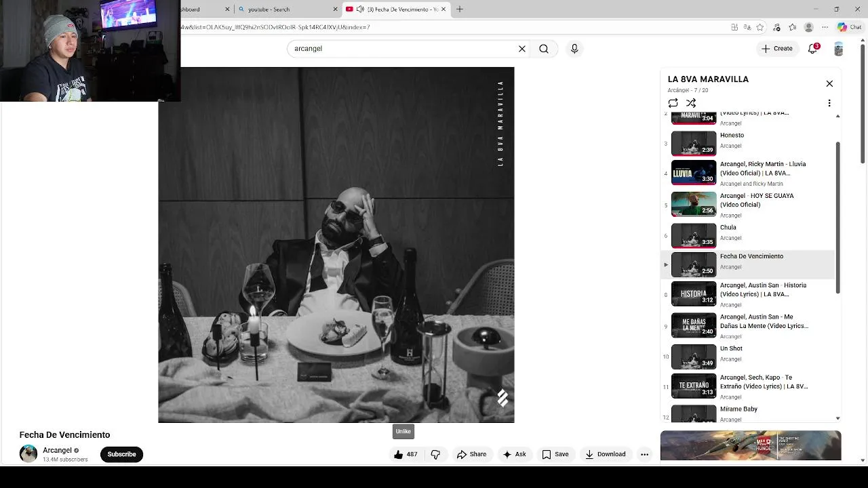Close the youtube - Search tab
The image size is (868, 488).
click(335, 9)
